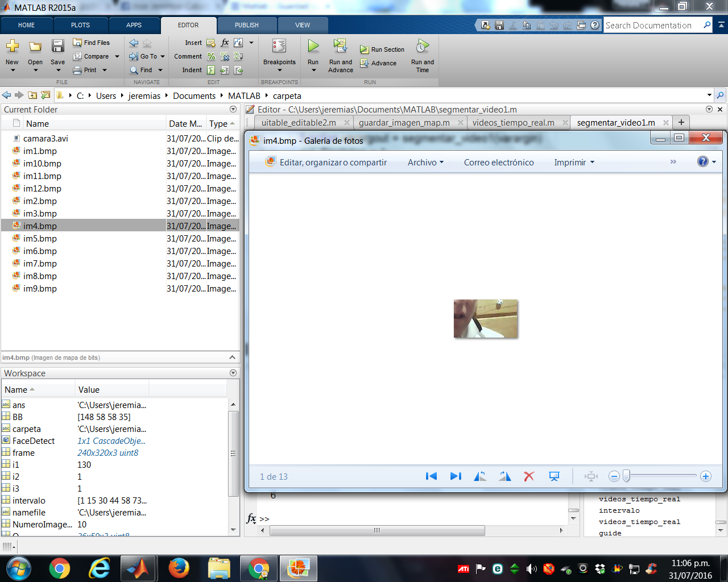Save the script with the Save icon
728x582 pixels.
(x=58, y=47)
